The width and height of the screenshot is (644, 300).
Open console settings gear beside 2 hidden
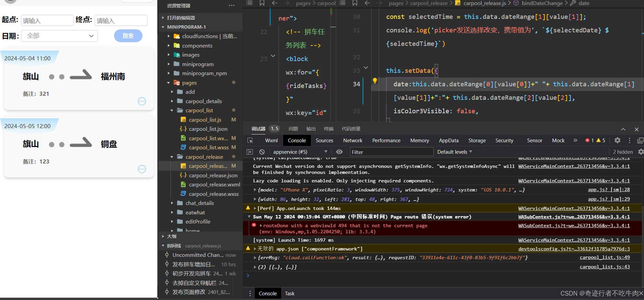coord(641,152)
